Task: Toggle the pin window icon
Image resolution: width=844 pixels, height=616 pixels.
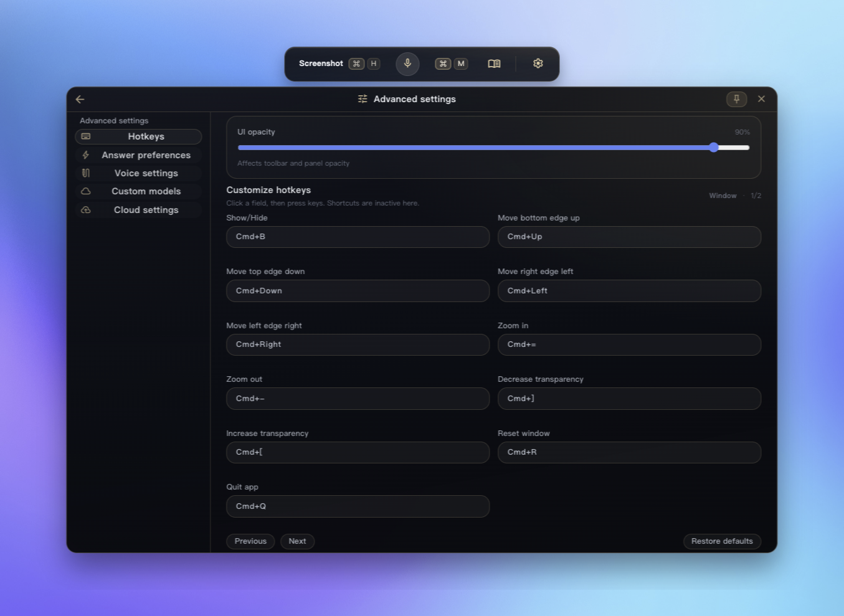Action: 736,99
